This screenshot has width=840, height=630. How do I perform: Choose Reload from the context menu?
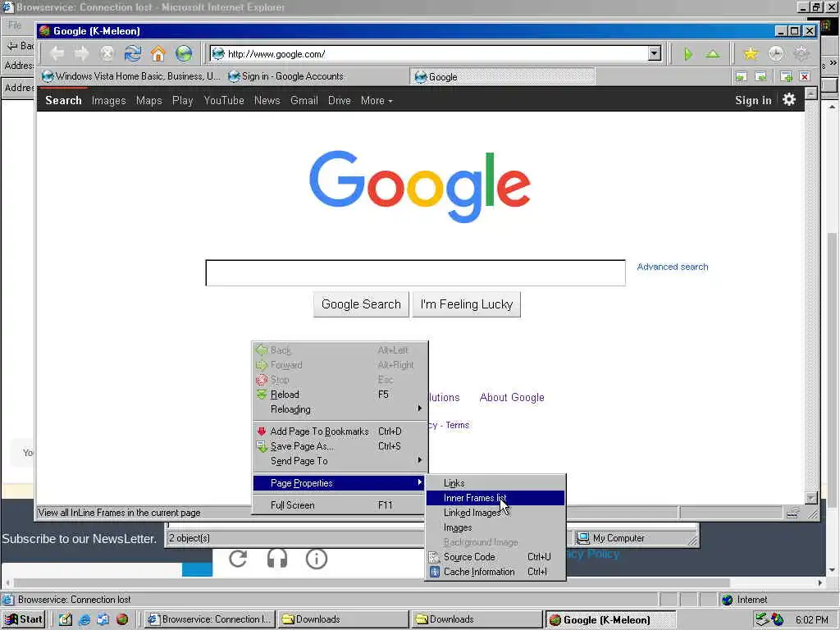[x=340, y=395]
